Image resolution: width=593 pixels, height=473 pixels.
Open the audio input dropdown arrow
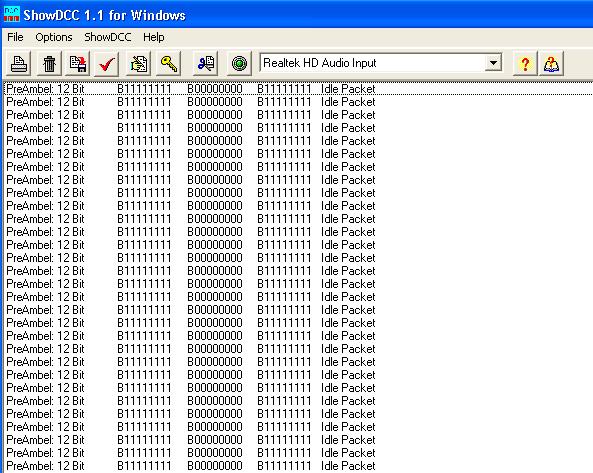493,63
